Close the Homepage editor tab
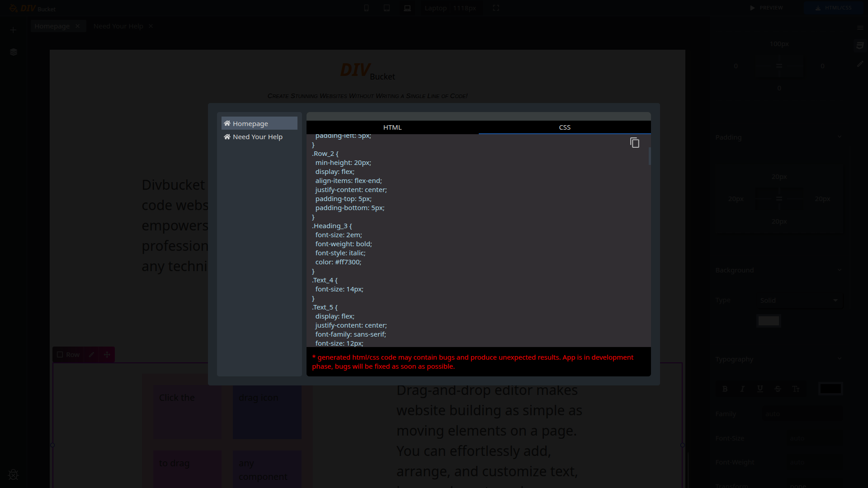The image size is (868, 488). (x=77, y=26)
